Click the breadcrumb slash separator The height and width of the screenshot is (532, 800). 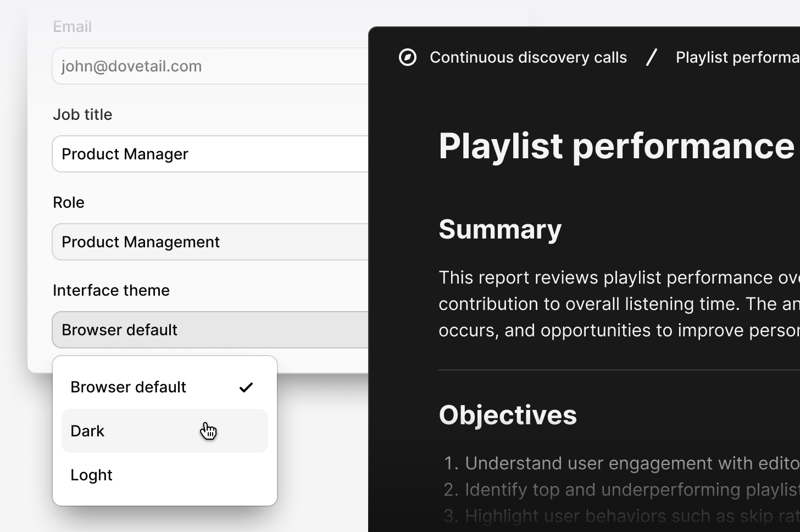coord(652,57)
